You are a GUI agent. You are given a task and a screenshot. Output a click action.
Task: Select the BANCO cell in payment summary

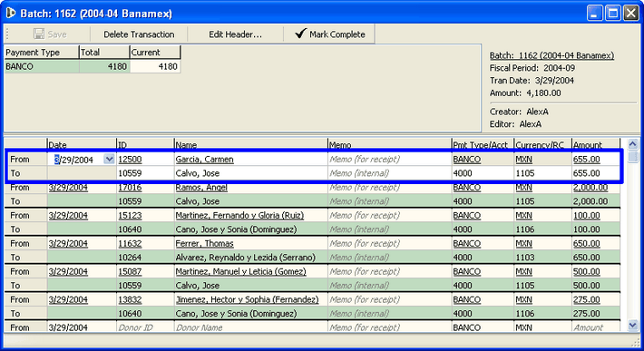[42, 66]
